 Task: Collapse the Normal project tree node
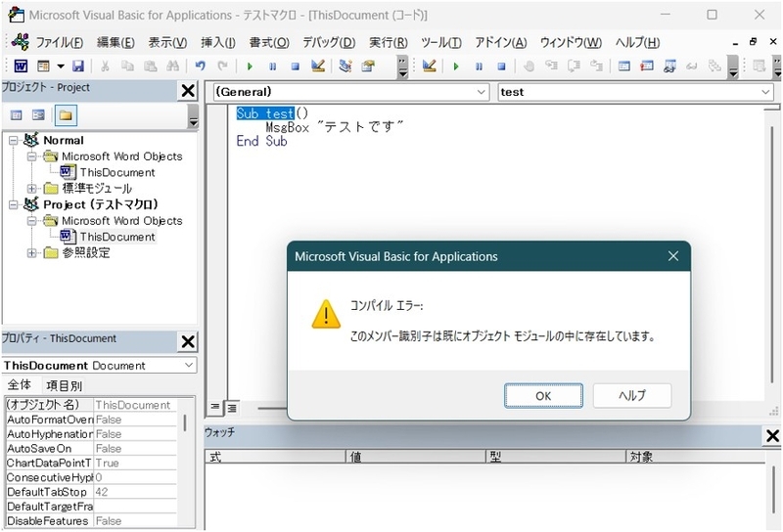point(14,141)
